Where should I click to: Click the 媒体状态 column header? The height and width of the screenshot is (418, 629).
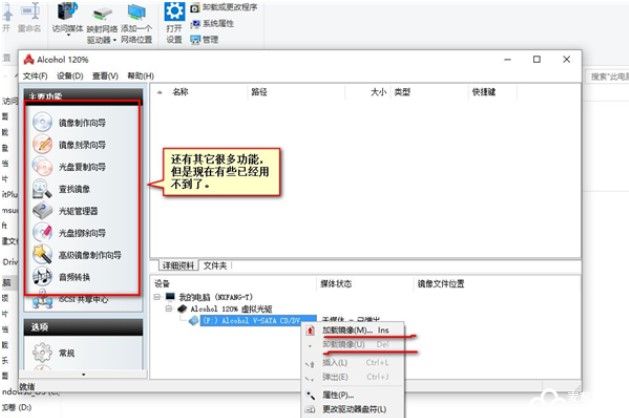click(x=336, y=284)
